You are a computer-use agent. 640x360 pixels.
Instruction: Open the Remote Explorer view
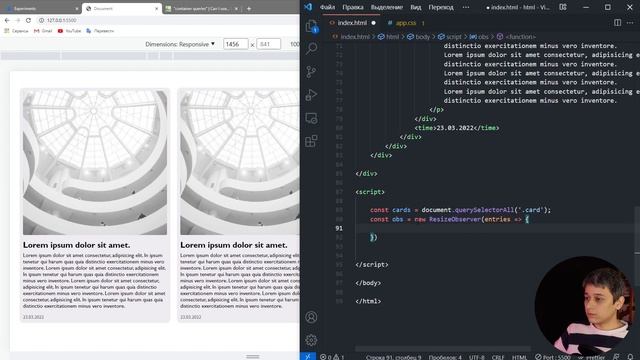click(x=311, y=118)
